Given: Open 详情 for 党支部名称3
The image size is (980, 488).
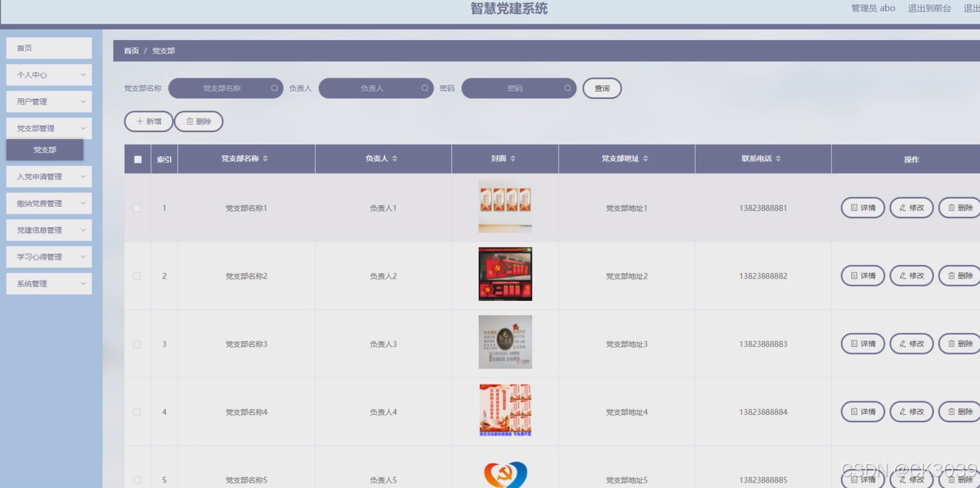Looking at the screenshot, I should point(863,344).
